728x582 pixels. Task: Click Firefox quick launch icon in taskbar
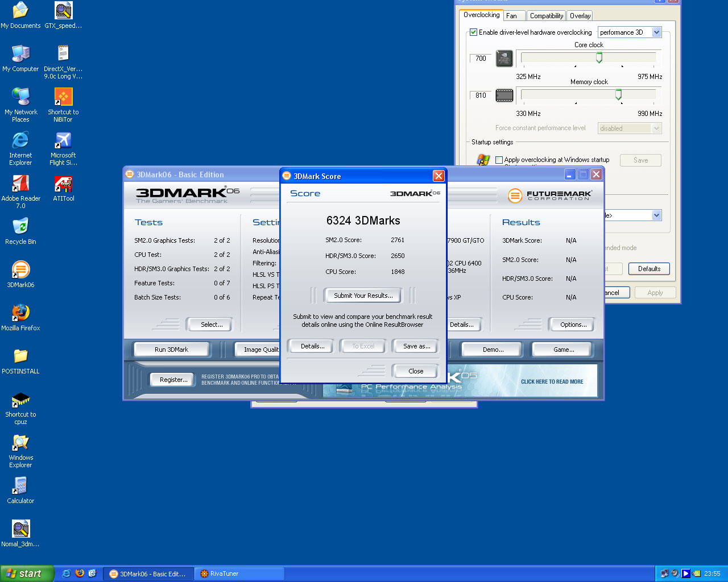[x=80, y=573]
